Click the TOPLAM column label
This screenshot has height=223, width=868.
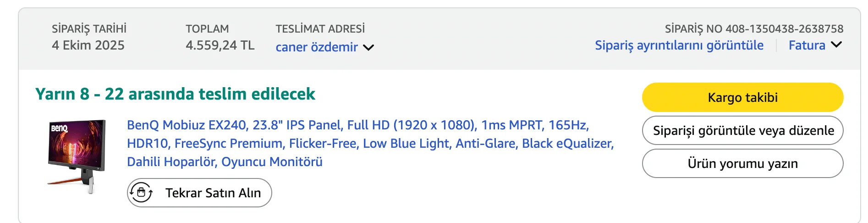click(207, 28)
